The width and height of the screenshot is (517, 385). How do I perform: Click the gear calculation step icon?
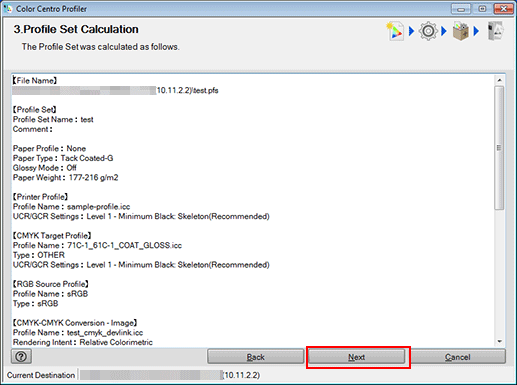point(428,31)
